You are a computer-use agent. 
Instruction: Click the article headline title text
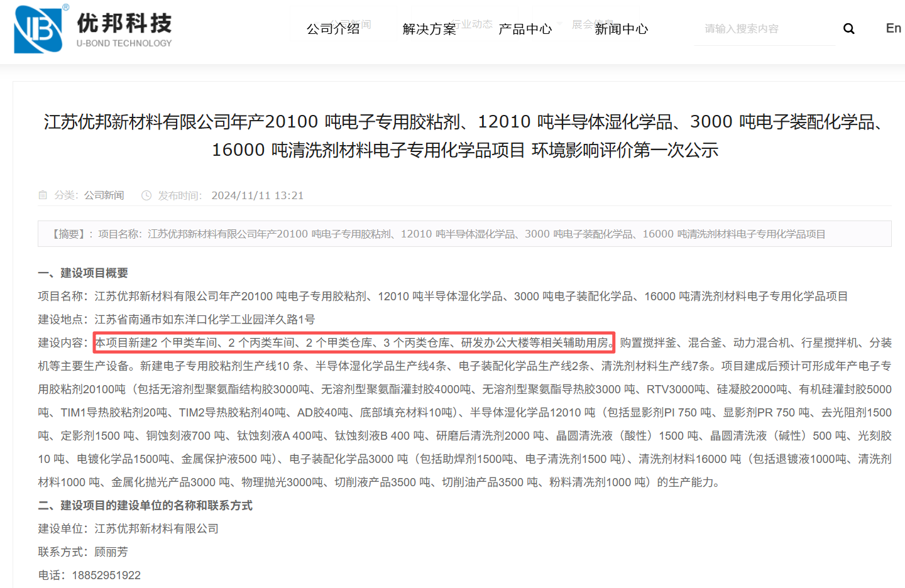click(465, 136)
